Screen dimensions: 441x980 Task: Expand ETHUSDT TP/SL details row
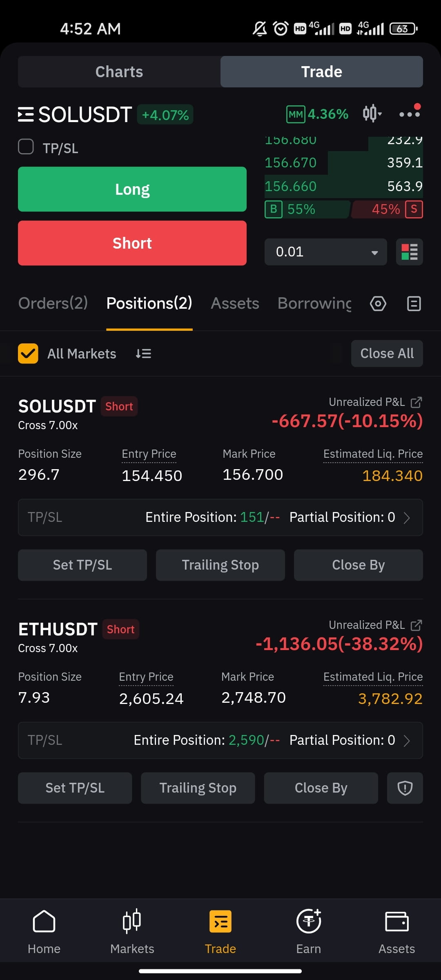tap(220, 740)
